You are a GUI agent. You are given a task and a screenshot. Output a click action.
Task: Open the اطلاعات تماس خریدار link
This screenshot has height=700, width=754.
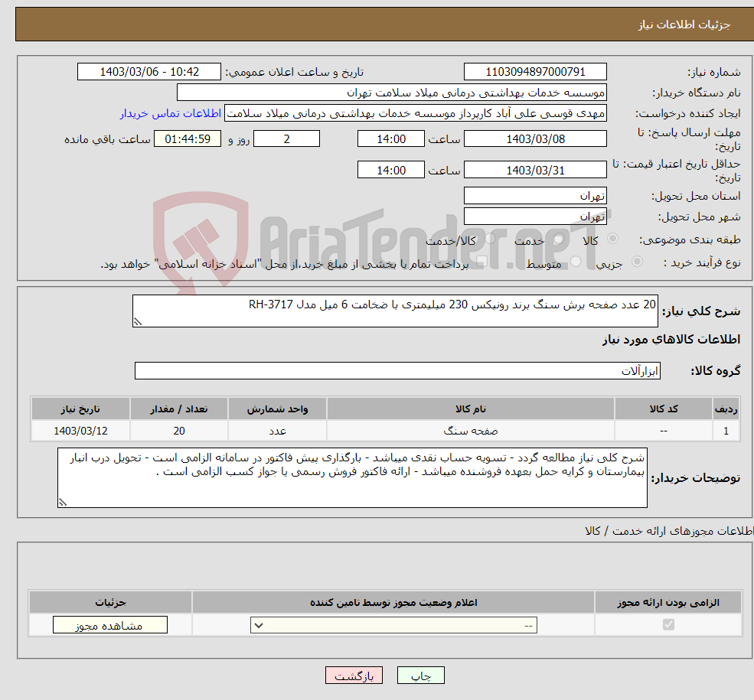[x=171, y=113]
